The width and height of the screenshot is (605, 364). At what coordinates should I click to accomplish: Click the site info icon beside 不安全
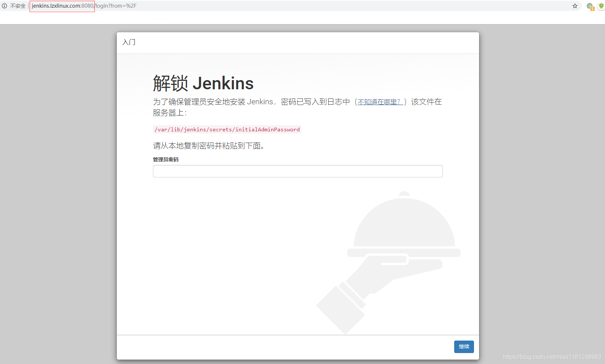4,6
